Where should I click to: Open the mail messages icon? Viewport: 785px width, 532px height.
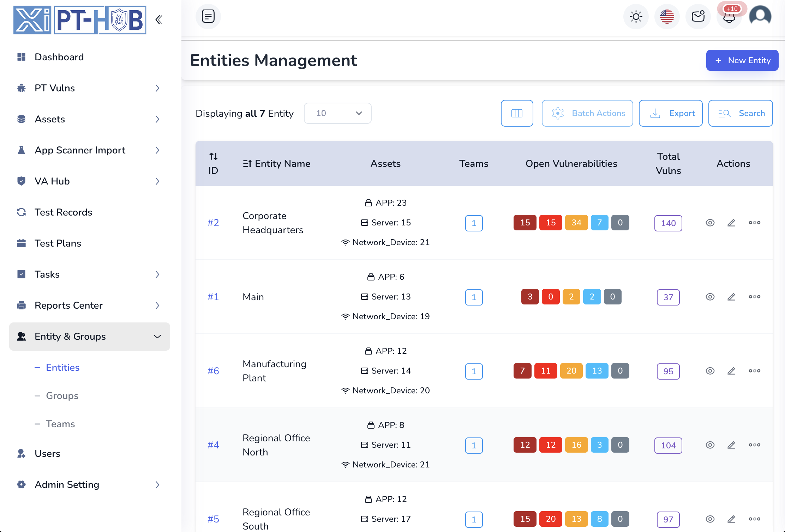[698, 17]
